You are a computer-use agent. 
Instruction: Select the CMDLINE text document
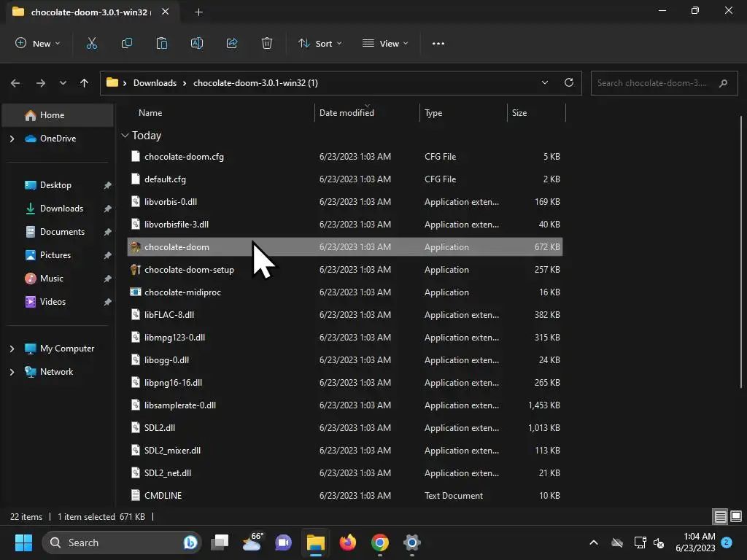tap(345, 496)
